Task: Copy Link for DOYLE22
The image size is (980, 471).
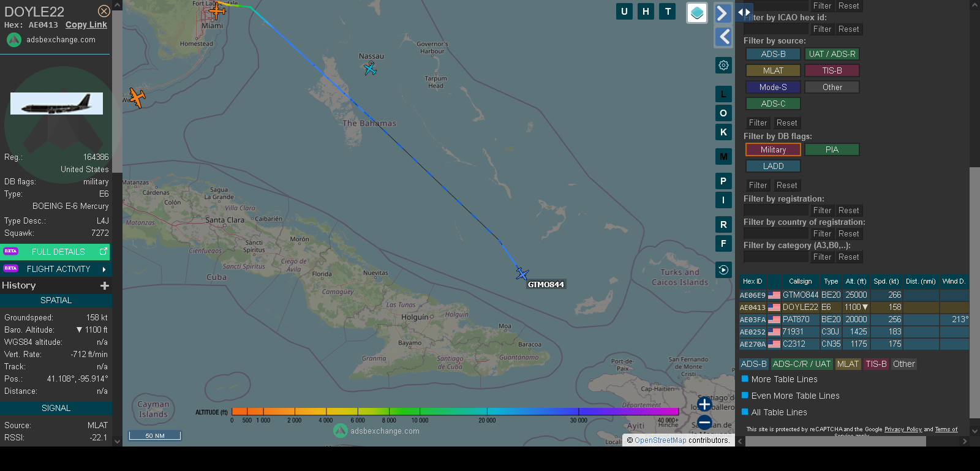Action: coord(86,24)
